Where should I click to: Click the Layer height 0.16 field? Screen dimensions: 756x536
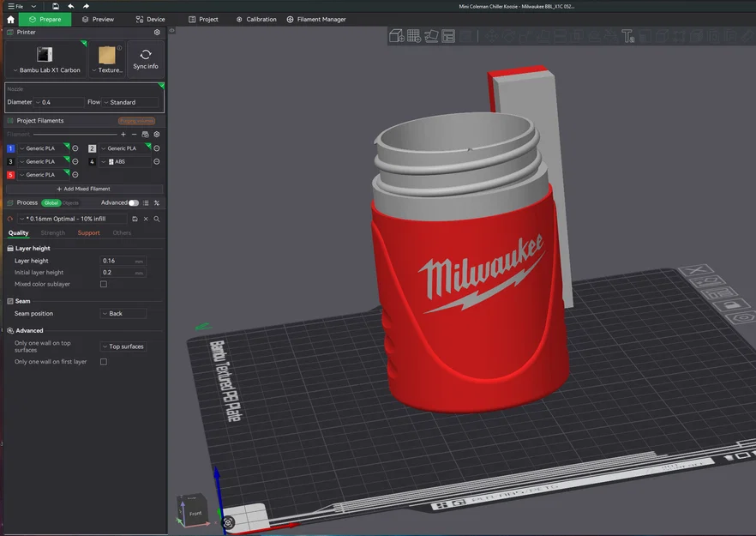[x=123, y=261]
